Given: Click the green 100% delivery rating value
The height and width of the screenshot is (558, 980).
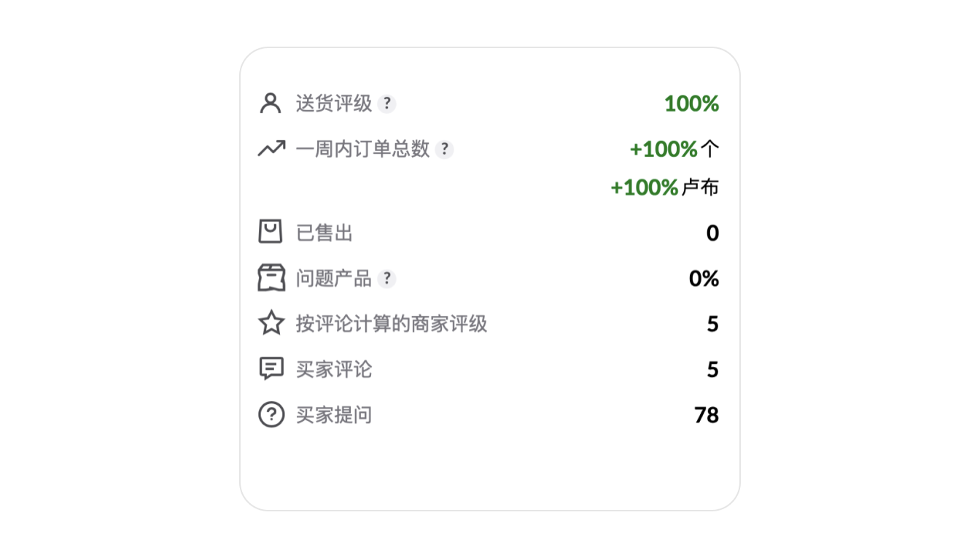Looking at the screenshot, I should click(x=691, y=104).
